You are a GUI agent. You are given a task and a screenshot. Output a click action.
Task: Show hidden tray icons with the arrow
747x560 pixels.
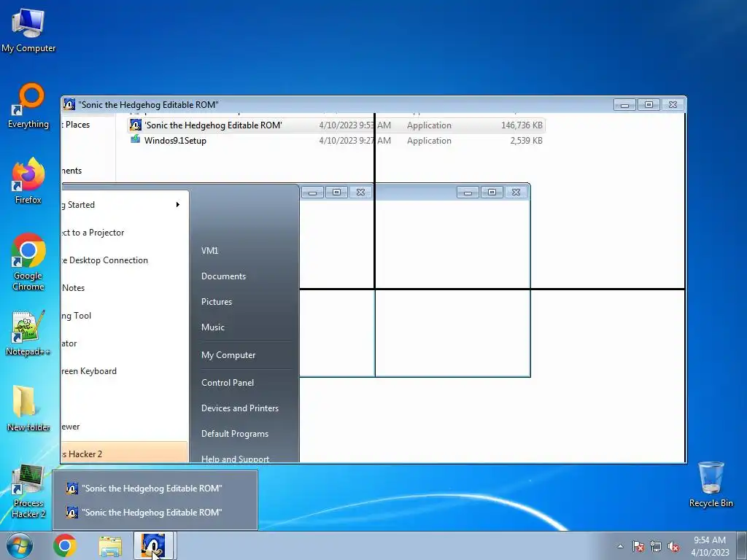(620, 546)
